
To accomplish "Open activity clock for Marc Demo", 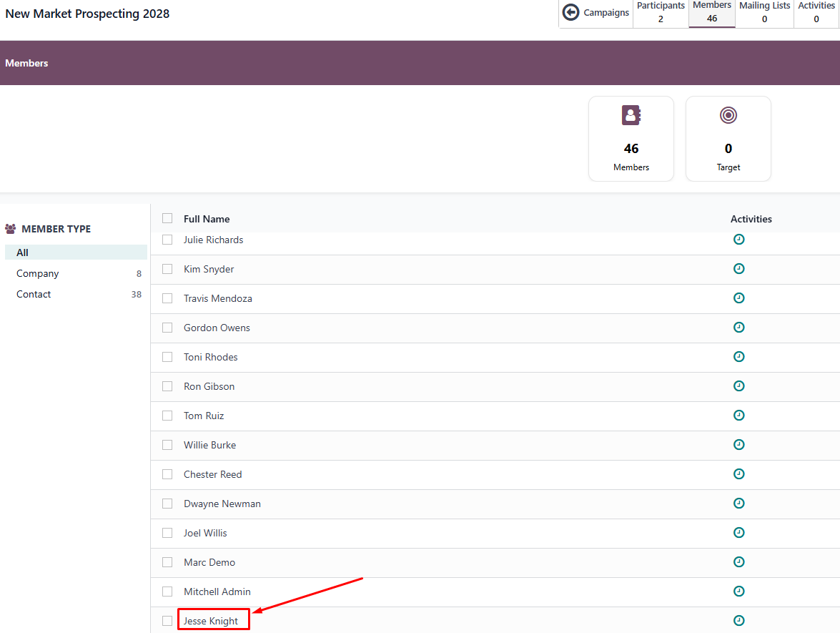I will click(x=739, y=562).
